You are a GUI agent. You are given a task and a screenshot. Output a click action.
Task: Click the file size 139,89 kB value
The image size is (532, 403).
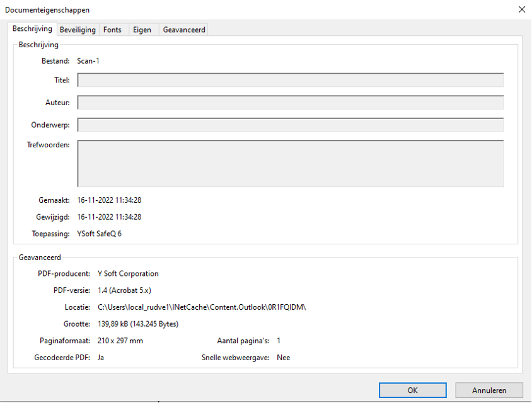pos(137,324)
